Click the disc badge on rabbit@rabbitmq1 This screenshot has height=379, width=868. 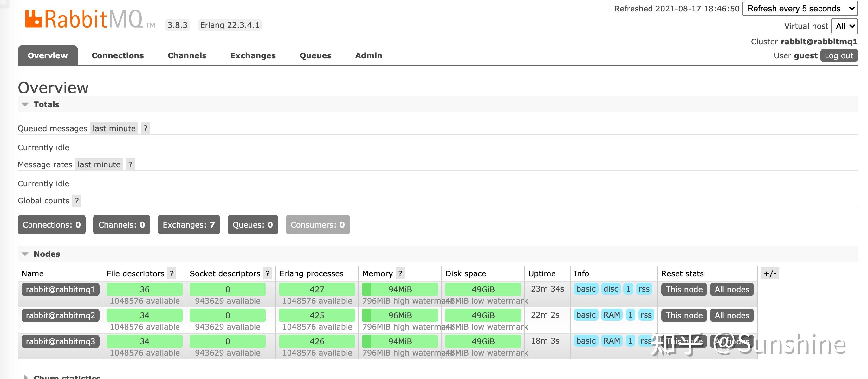click(611, 289)
